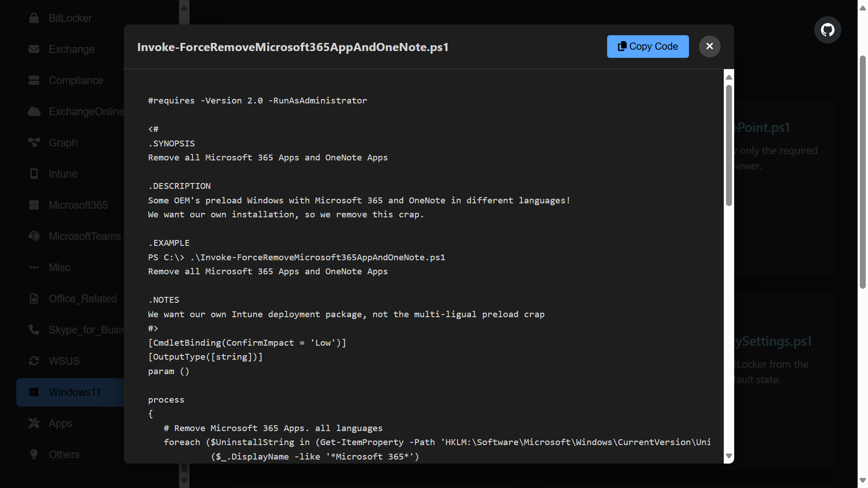
Task: Select Microsoft365 in the sidebar
Action: (x=78, y=205)
